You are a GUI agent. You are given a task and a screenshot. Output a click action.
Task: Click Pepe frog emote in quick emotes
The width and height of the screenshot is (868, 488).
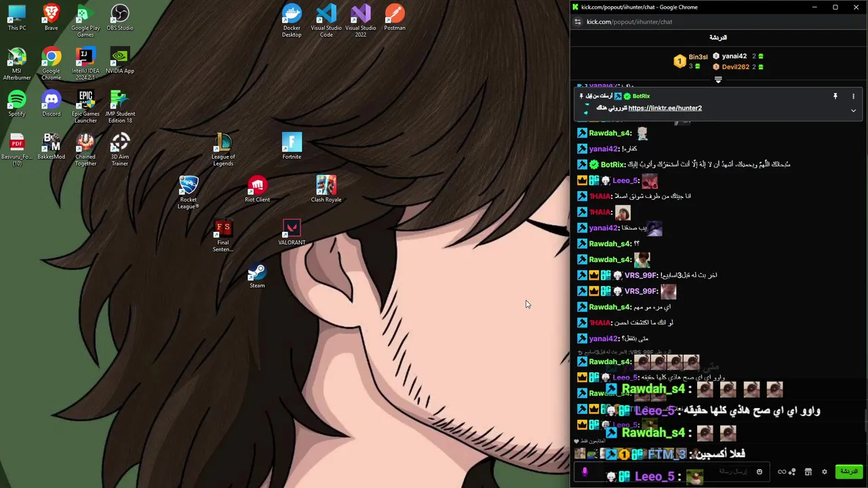(591, 454)
